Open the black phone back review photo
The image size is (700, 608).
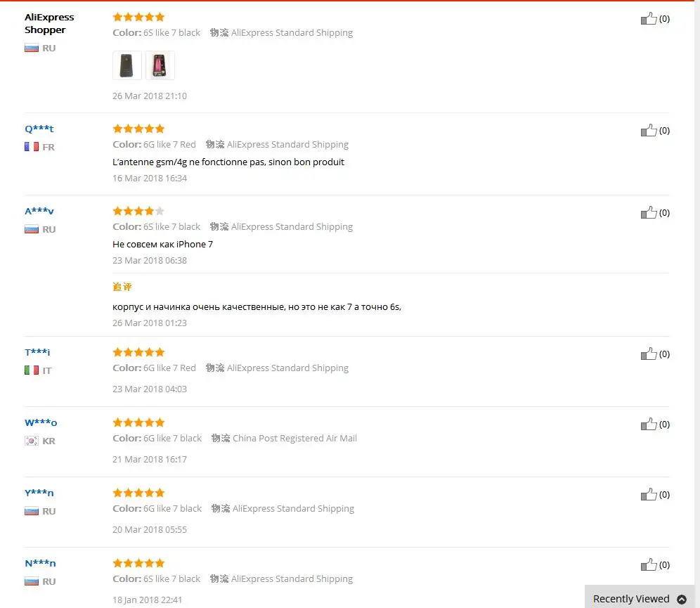pos(127,65)
